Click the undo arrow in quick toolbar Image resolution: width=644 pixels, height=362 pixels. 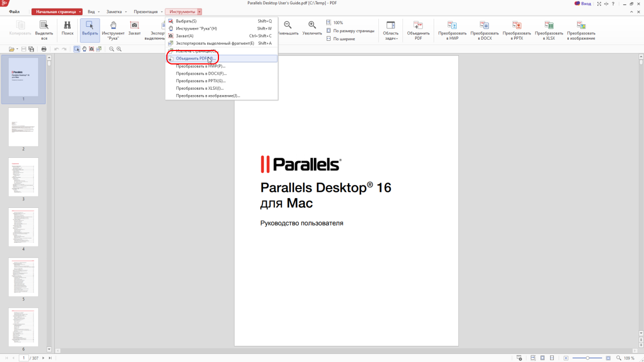[56, 49]
